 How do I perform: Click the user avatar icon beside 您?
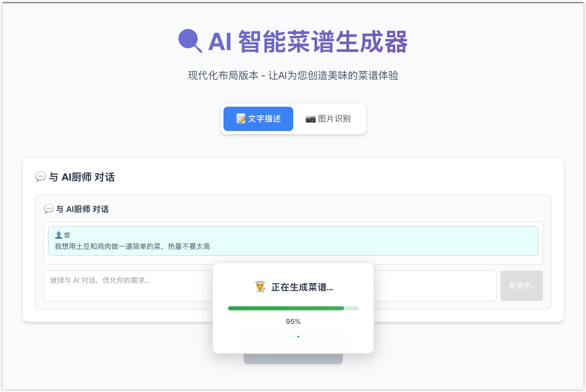pos(59,235)
